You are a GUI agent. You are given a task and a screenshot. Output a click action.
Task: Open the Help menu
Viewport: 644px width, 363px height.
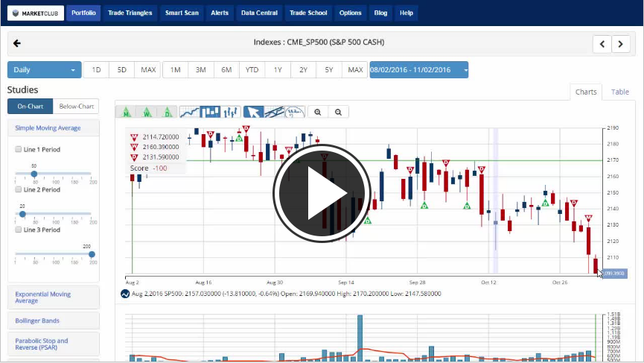pyautogui.click(x=407, y=13)
